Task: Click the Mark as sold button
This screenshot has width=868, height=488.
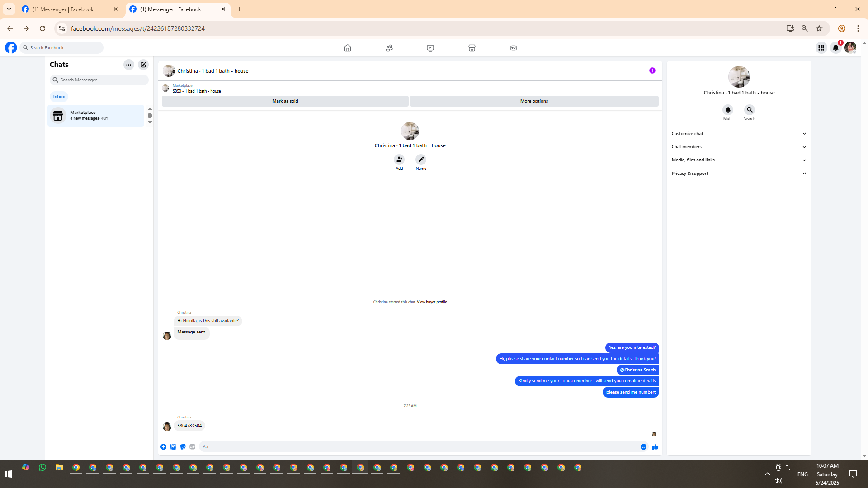Action: [285, 101]
